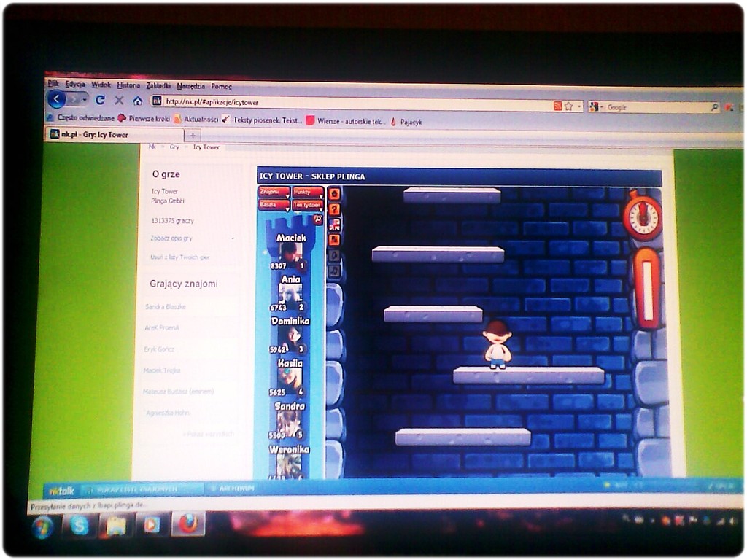The width and height of the screenshot is (747, 560).
Task: Toggle game sound effects icon
Action: tap(334, 256)
